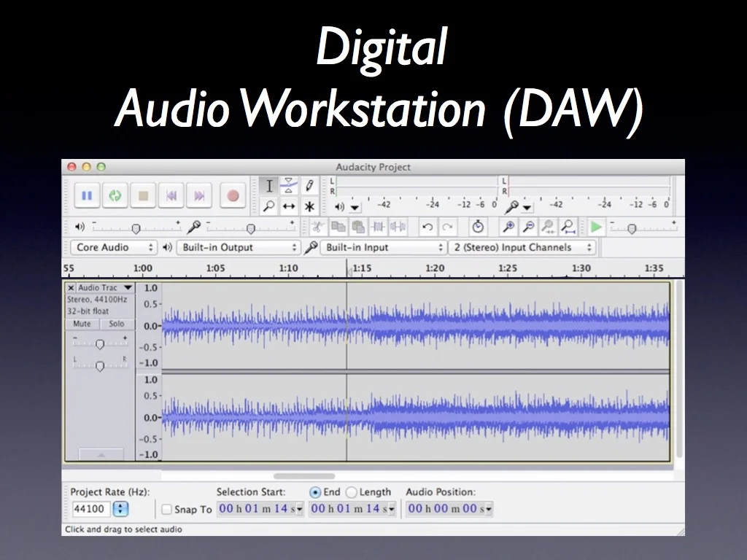747x560 pixels.
Task: Click the output volume speaker icon
Action: tap(80, 227)
